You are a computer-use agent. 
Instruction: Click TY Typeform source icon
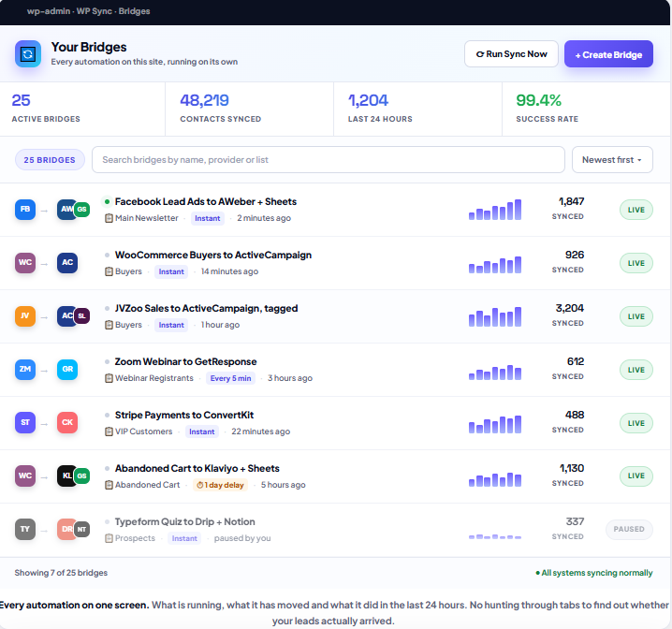coord(25,529)
